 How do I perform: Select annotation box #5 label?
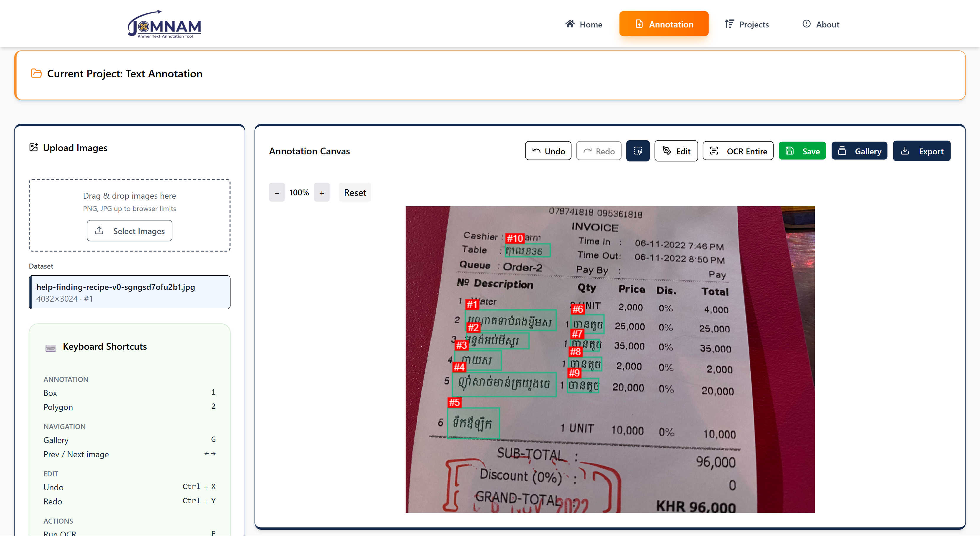click(x=454, y=403)
